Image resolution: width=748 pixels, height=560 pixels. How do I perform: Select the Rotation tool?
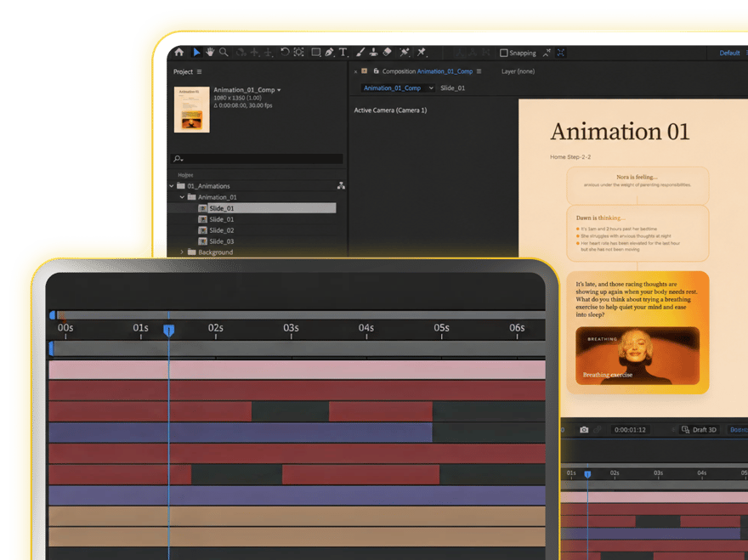(x=284, y=52)
